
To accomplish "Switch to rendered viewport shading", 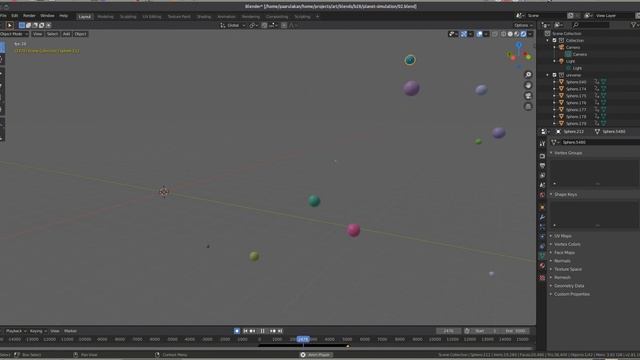I will (x=523, y=34).
